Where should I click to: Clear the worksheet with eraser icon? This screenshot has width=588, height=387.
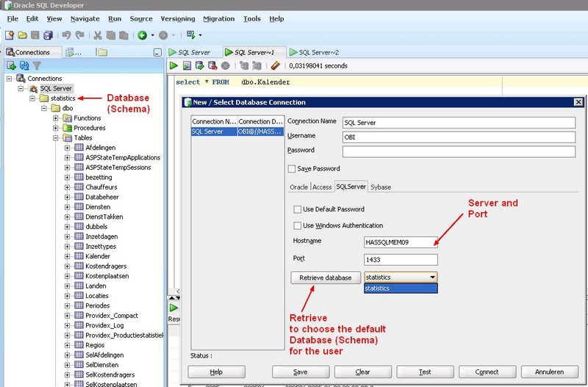coord(276,65)
